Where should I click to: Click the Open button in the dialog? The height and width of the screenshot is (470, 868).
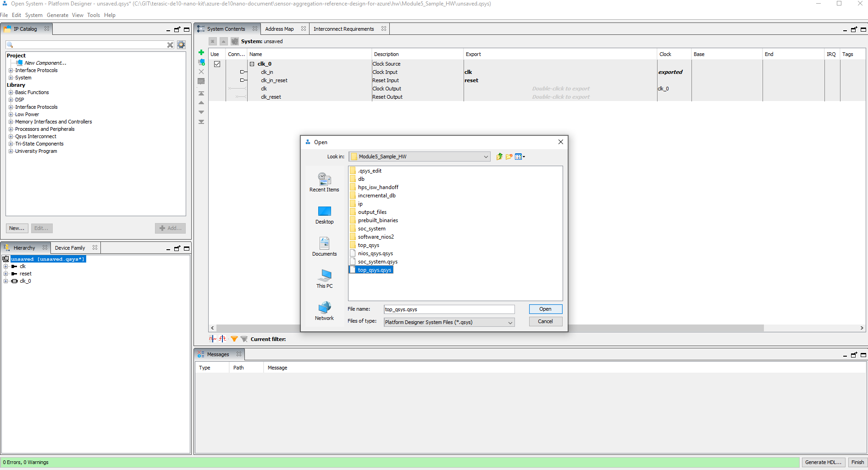click(545, 309)
